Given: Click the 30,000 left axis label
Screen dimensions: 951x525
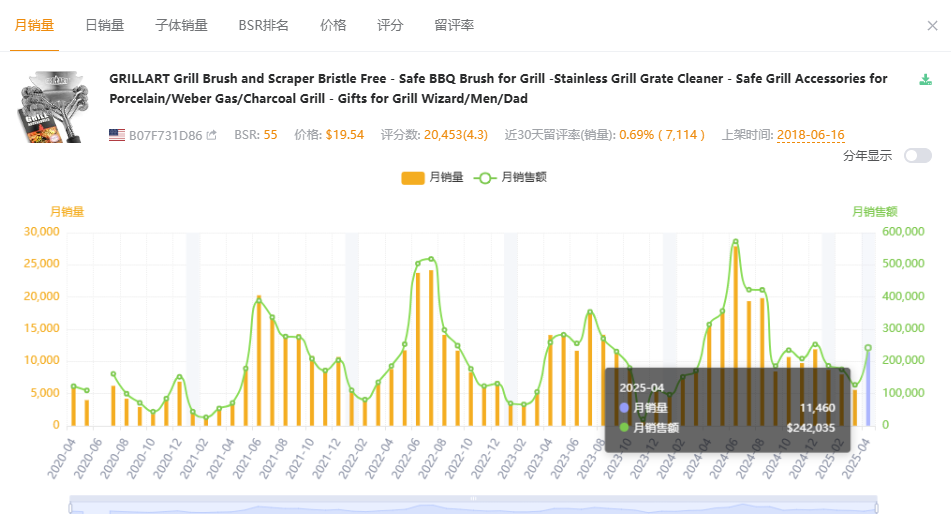Looking at the screenshot, I should (x=41, y=232).
